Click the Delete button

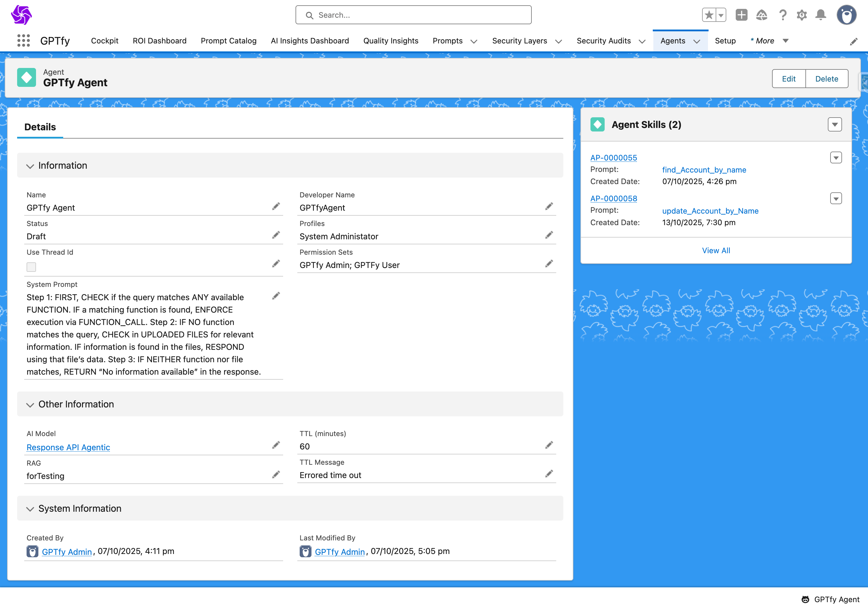(x=826, y=79)
